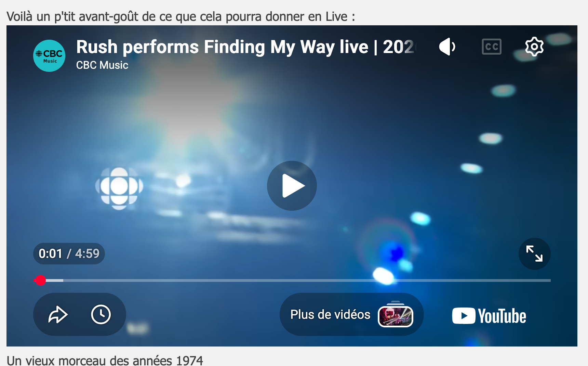Viewport: 588px width, 366px height.
Task: Toggle closed captions with the CC icon
Action: [x=492, y=47]
